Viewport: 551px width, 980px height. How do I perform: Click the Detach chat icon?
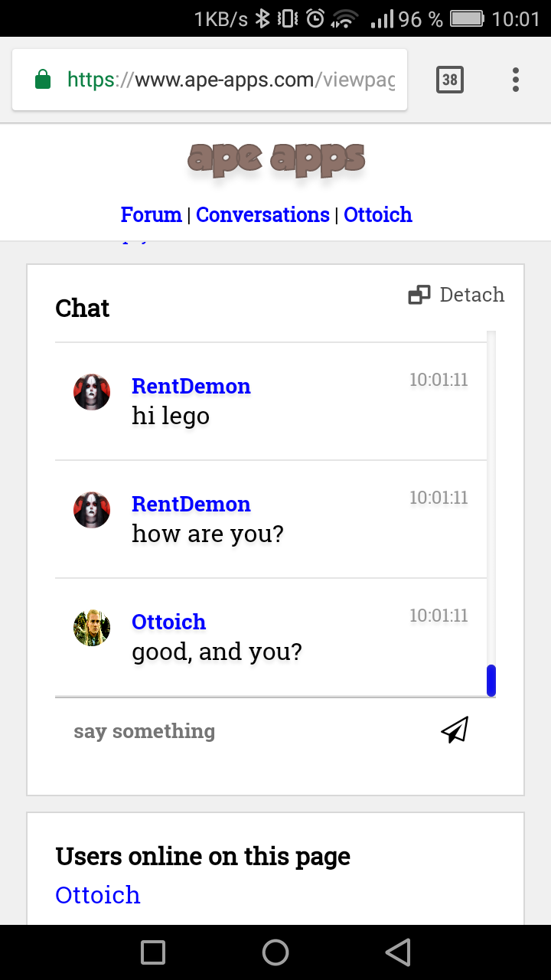pos(419,295)
